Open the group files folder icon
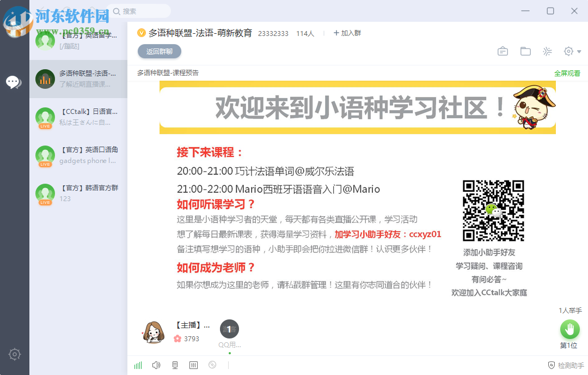This screenshot has height=375, width=588. [525, 51]
